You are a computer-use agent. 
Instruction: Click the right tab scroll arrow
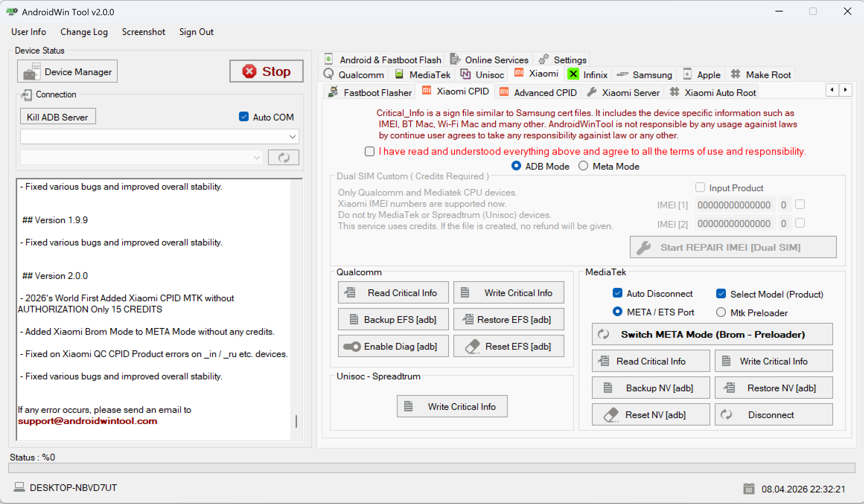pyautogui.click(x=845, y=90)
